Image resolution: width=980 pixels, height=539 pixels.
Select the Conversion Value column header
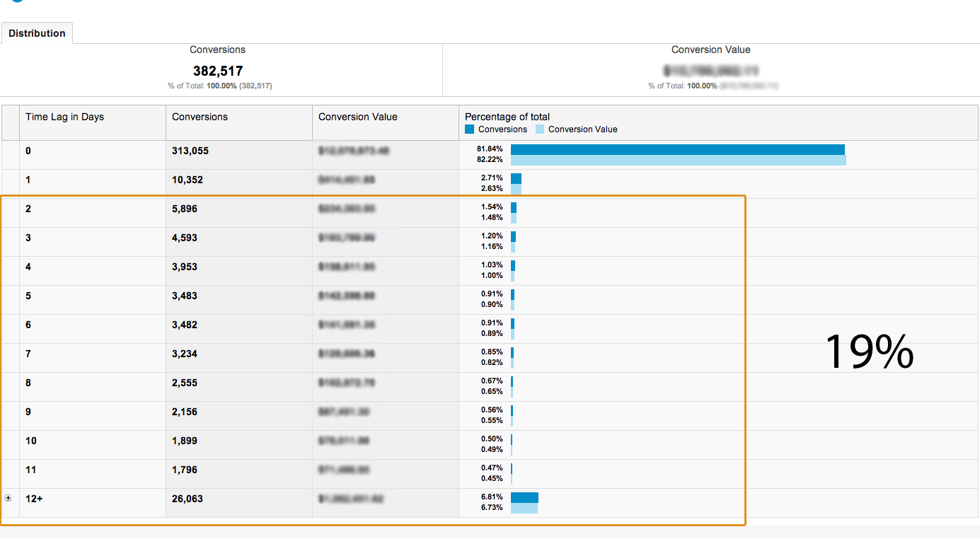tap(357, 117)
